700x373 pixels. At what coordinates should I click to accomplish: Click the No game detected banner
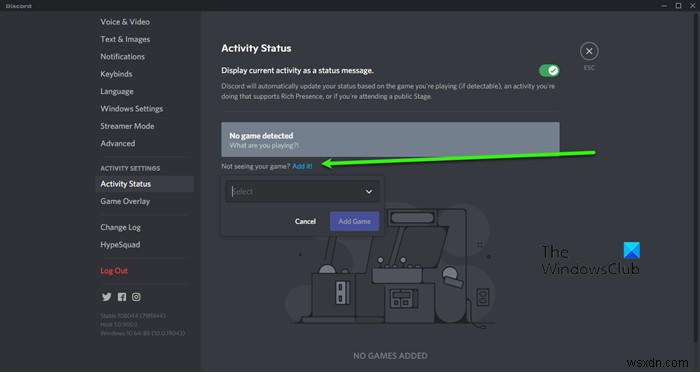point(390,140)
